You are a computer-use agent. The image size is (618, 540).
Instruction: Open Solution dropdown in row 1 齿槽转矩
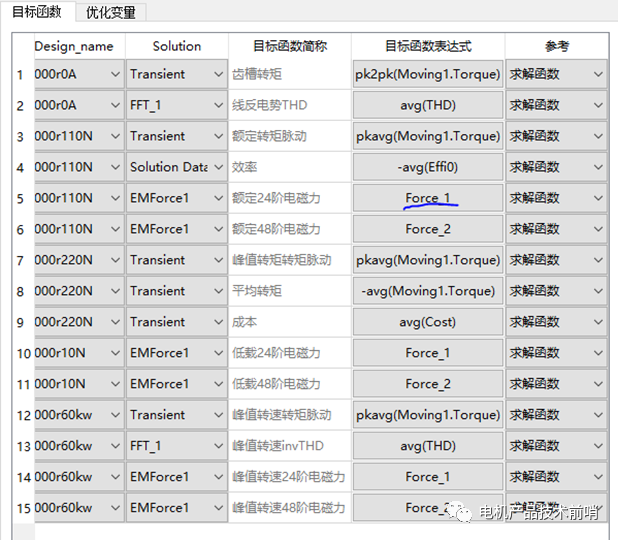pos(177,74)
